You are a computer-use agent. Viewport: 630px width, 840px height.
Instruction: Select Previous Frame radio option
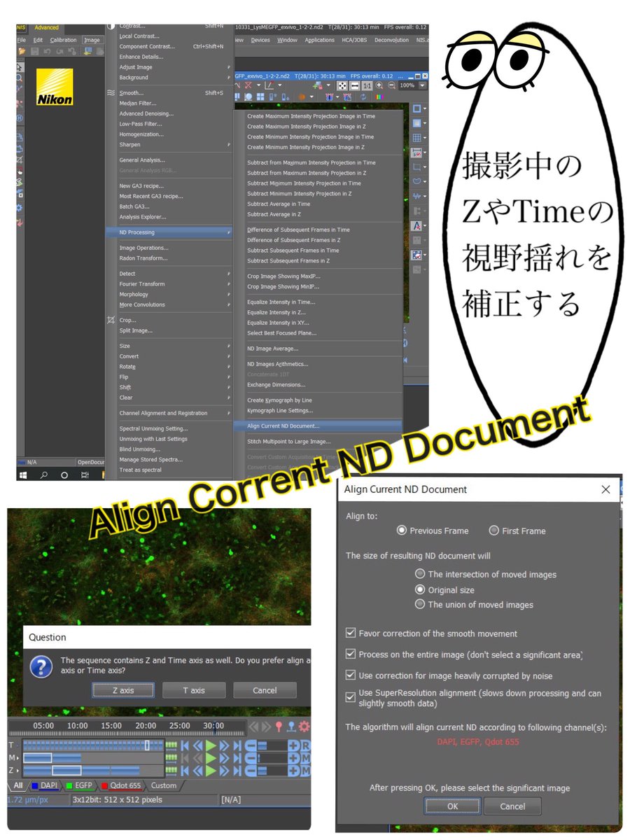(401, 531)
